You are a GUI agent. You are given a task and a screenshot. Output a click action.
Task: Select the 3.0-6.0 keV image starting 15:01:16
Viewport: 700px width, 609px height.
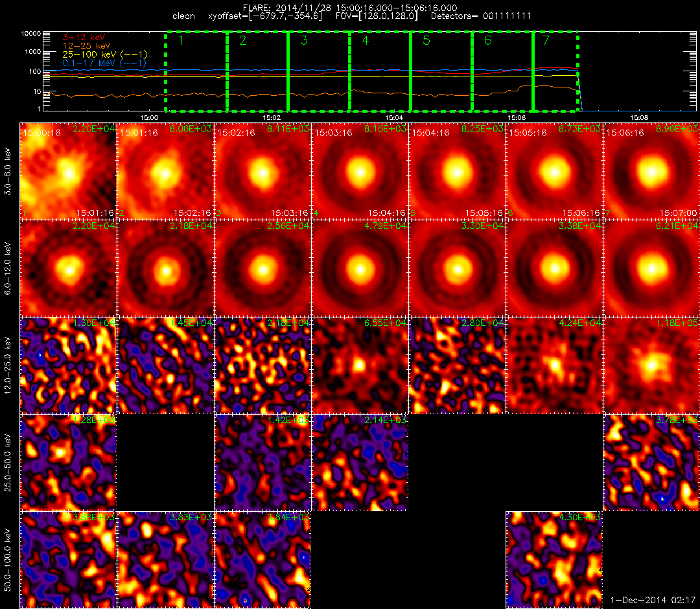[x=166, y=171]
